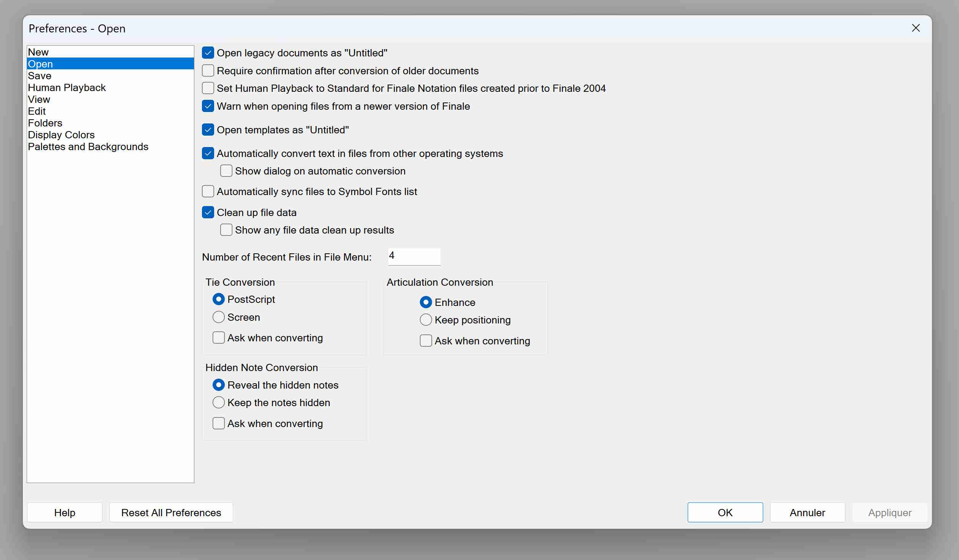Click Annuler to cancel changes
This screenshot has height=560, width=959.
(807, 513)
